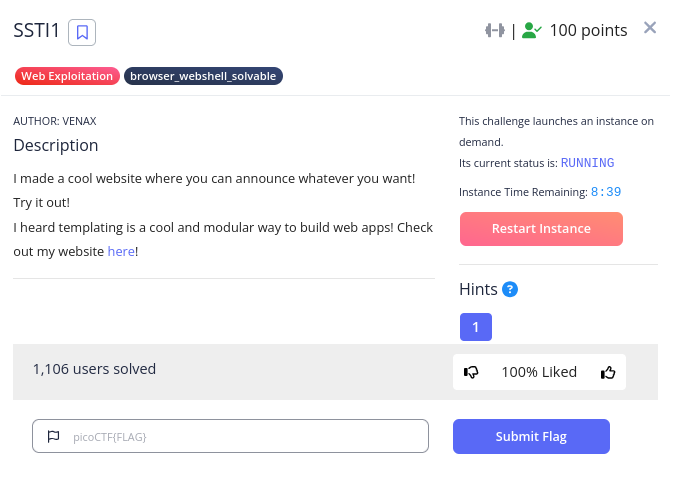
Task: Bookmark the SSTI1 challenge
Action: (82, 32)
